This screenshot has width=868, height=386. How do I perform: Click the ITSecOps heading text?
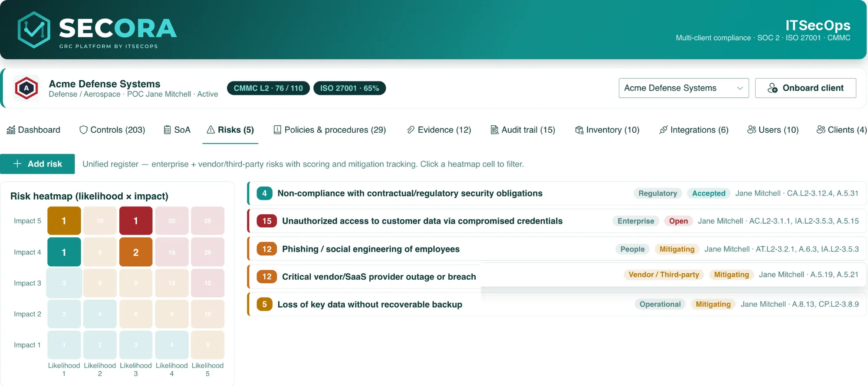coord(818,25)
